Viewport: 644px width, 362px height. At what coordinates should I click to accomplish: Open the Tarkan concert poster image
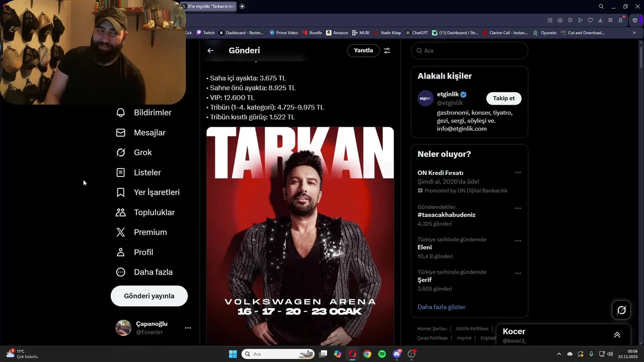(x=300, y=235)
